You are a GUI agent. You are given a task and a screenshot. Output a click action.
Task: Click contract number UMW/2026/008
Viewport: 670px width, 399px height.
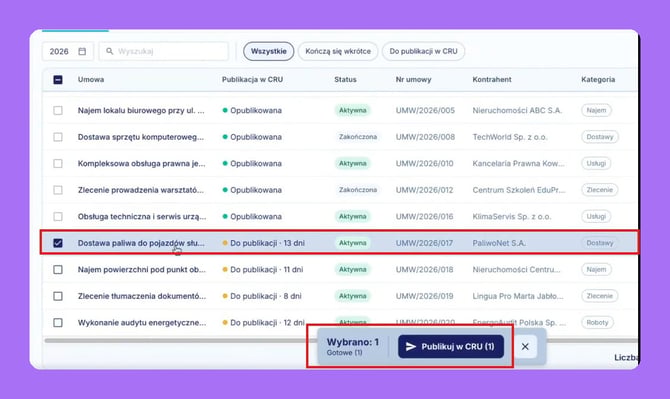click(425, 137)
